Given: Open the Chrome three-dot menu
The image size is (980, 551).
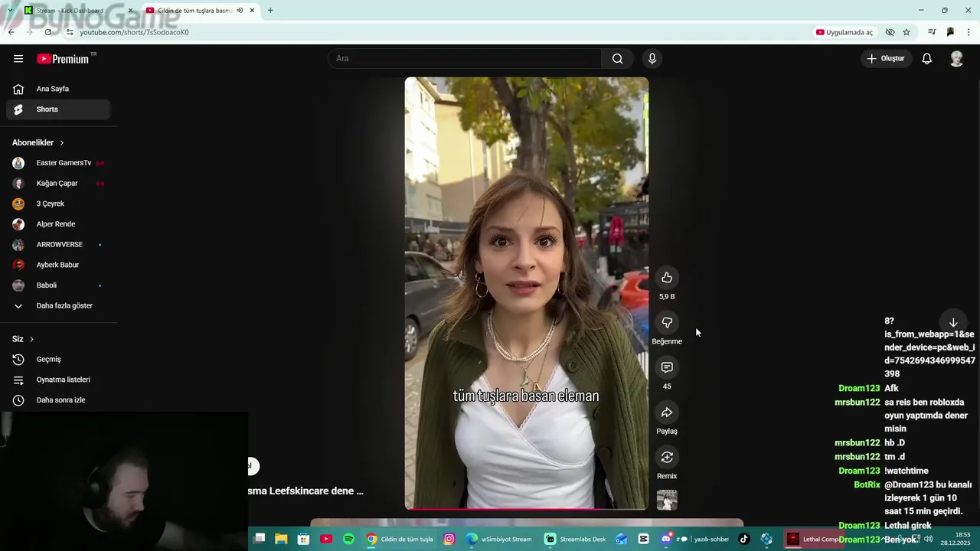Looking at the screenshot, I should pos(969,32).
